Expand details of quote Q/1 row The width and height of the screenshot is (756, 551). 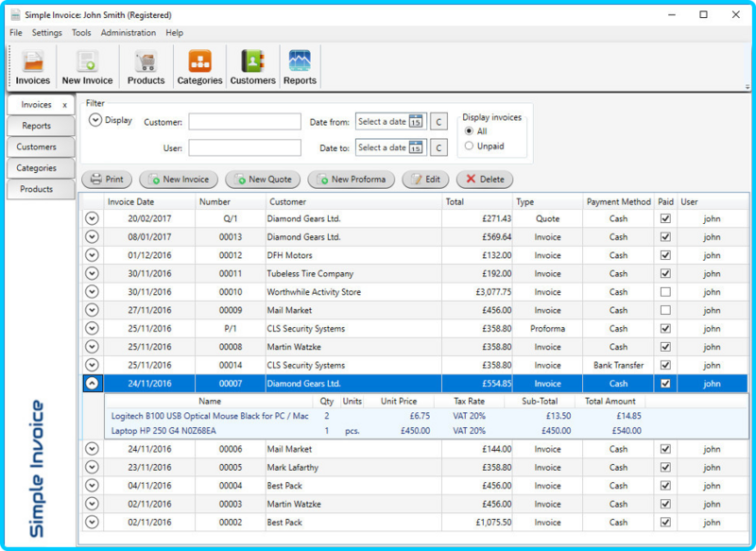pos(92,218)
